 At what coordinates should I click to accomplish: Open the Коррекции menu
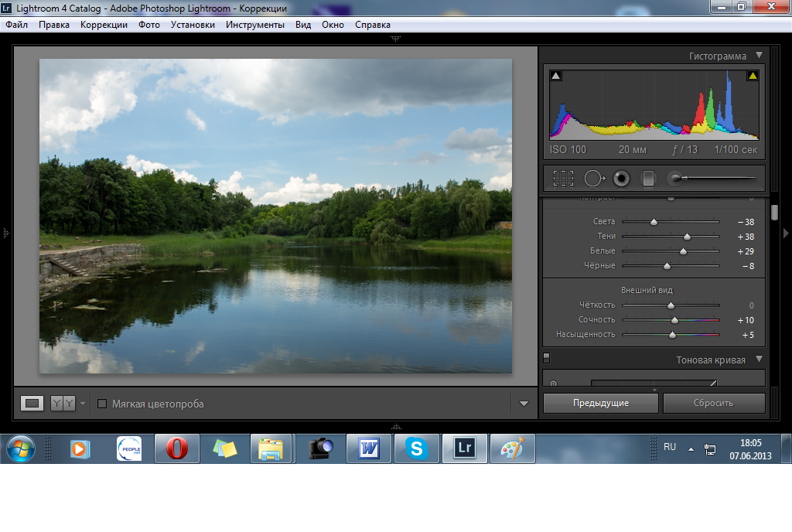click(x=104, y=25)
